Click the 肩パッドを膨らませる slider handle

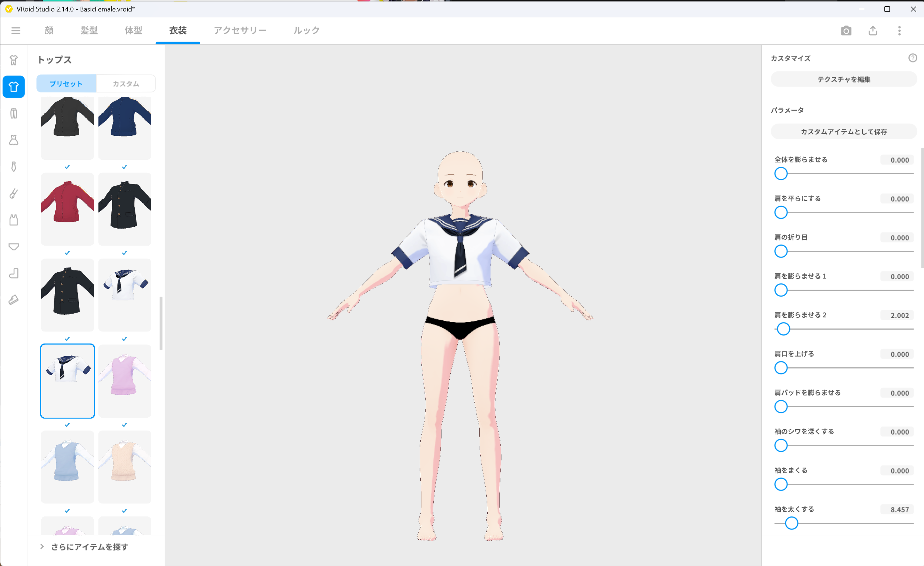coord(781,407)
